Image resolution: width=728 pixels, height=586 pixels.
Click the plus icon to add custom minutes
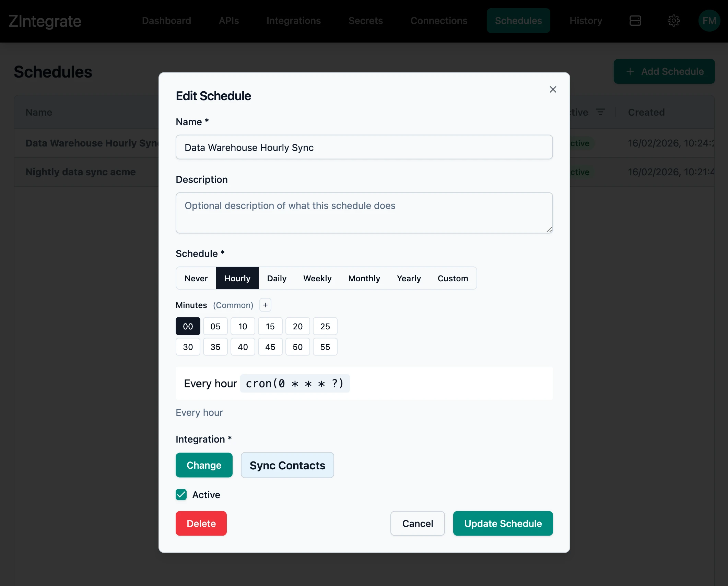coord(265,305)
